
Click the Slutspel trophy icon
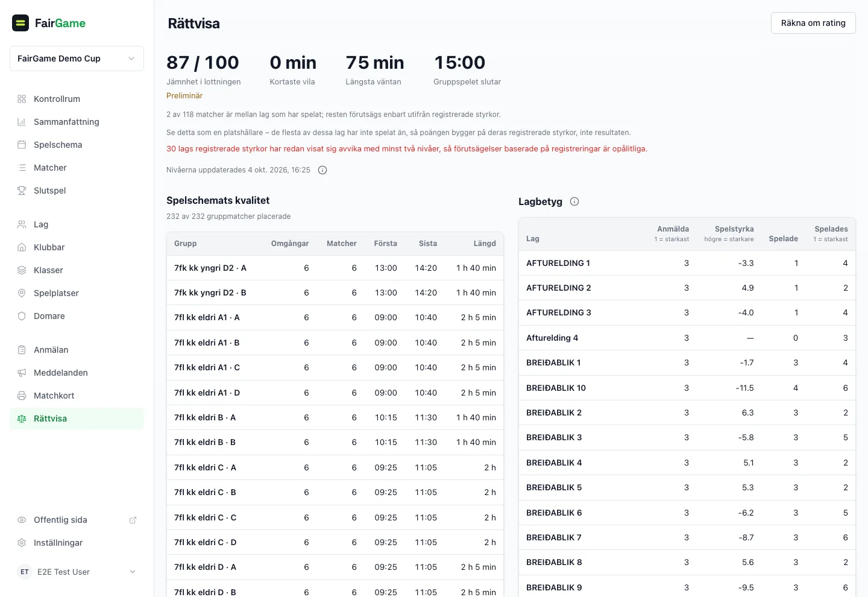[x=22, y=191]
